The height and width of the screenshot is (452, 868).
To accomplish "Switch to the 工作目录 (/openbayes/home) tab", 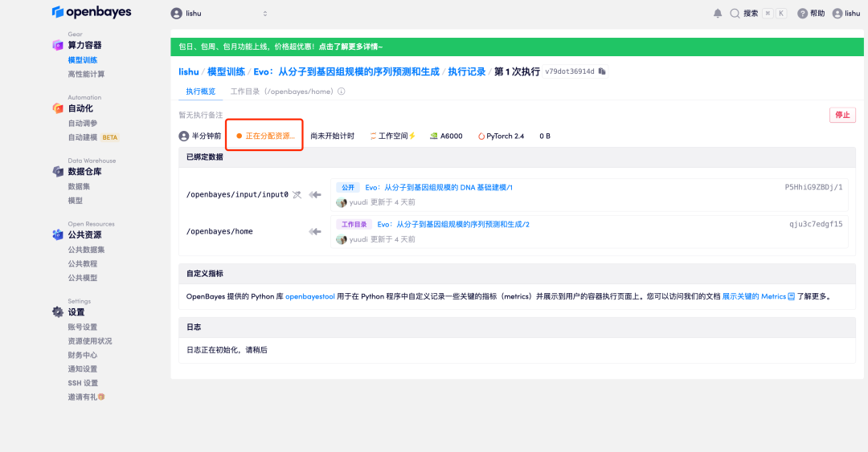I will (x=282, y=92).
